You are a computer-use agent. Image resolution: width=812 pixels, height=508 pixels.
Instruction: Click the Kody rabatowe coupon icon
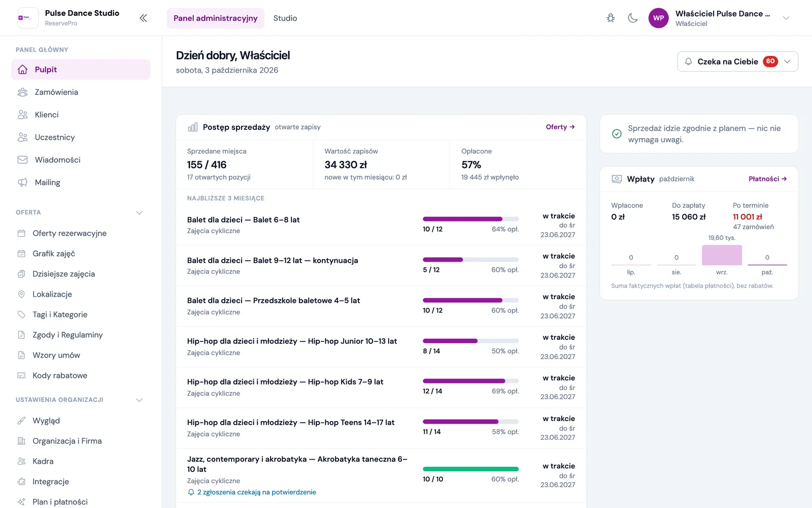coord(21,375)
